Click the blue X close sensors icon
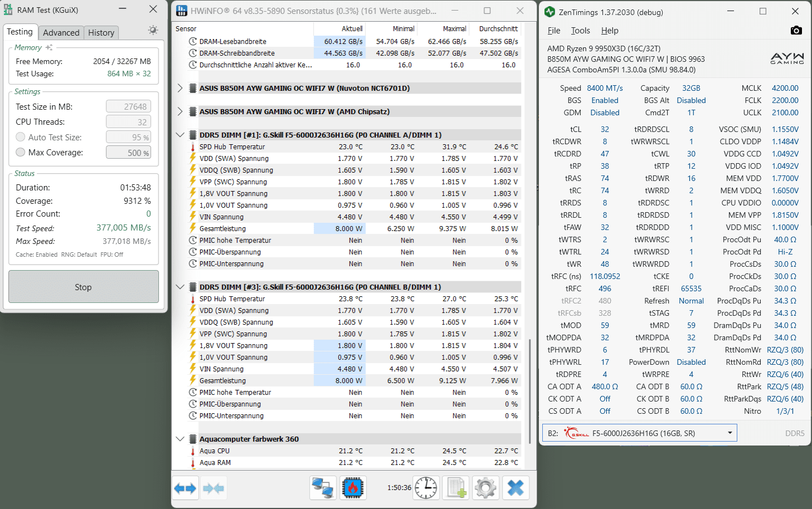This screenshot has width=812, height=509. (x=516, y=488)
